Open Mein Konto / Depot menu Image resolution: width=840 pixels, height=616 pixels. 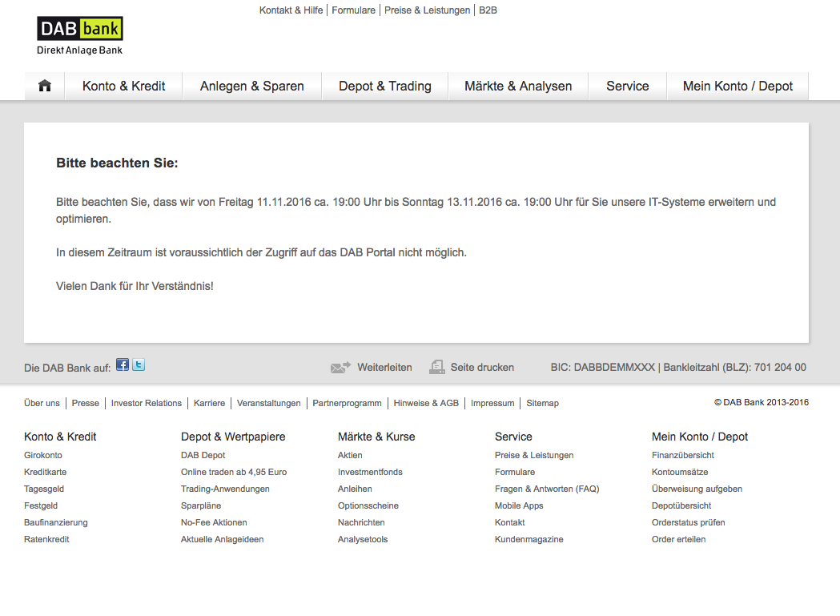(x=738, y=86)
